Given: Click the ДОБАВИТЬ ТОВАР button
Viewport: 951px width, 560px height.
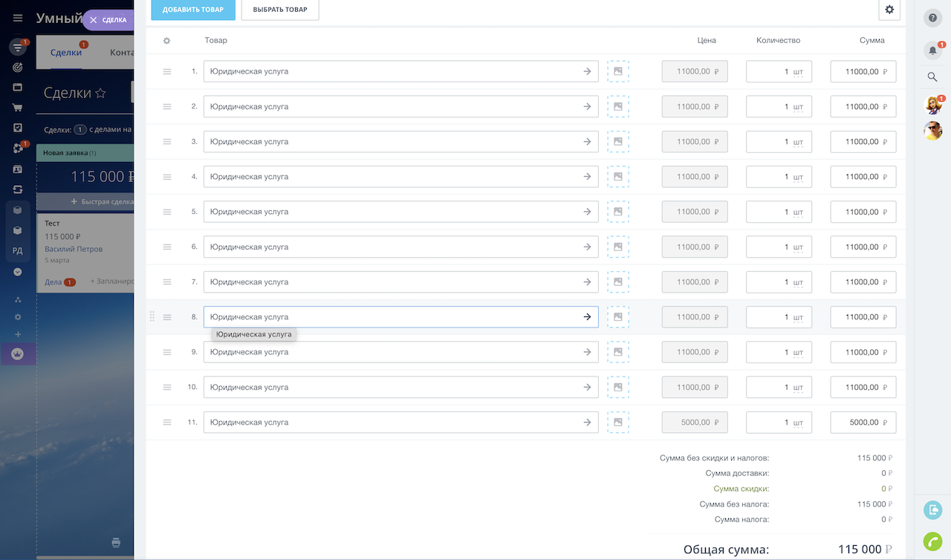Looking at the screenshot, I should pos(193,10).
